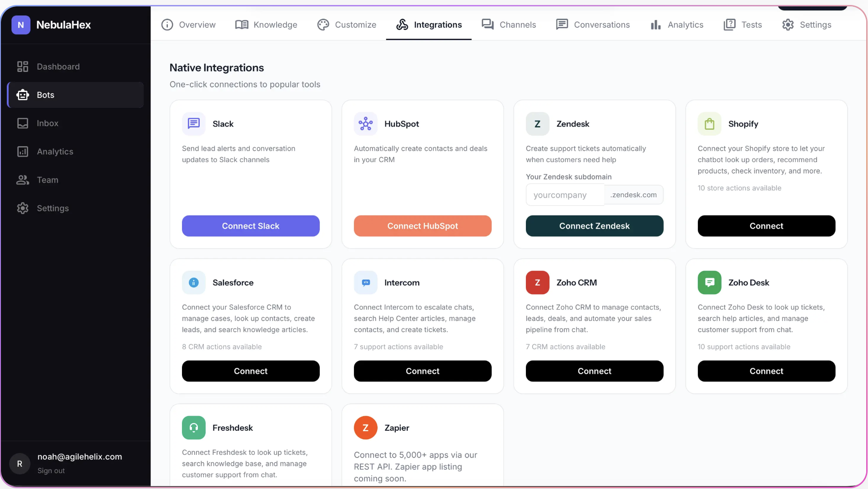The width and height of the screenshot is (868, 489).
Task: Switch to the Tests tab
Action: pos(743,25)
